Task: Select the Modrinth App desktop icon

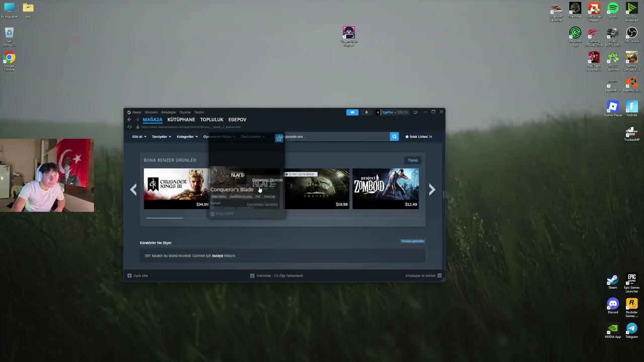Action: click(x=575, y=37)
